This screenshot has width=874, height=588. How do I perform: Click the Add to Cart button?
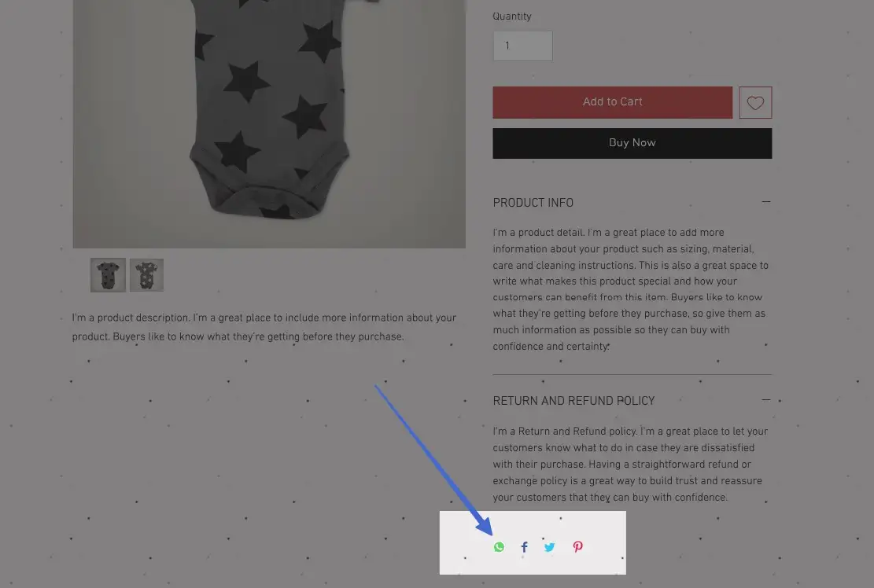pos(613,102)
